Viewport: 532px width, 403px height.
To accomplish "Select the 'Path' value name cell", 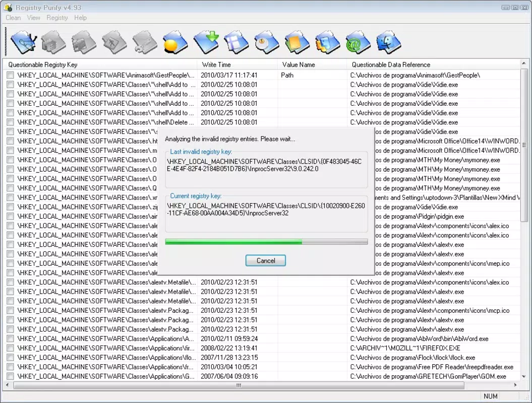I will click(x=287, y=75).
